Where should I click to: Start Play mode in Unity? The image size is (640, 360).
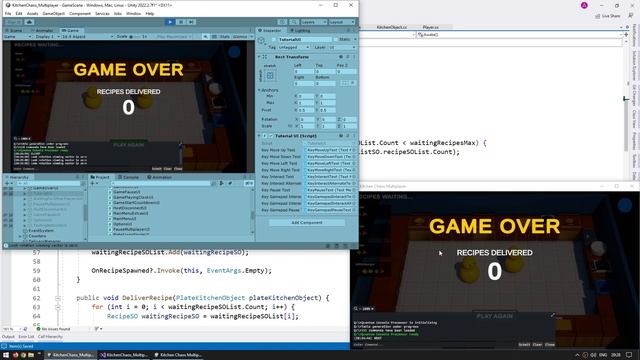[x=170, y=22]
